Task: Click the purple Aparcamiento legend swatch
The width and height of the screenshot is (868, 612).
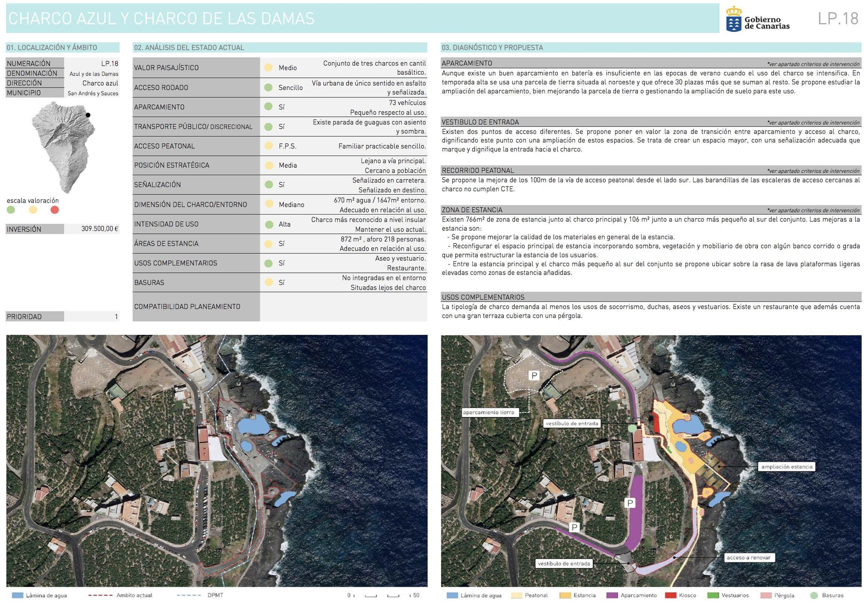Action: (x=612, y=595)
